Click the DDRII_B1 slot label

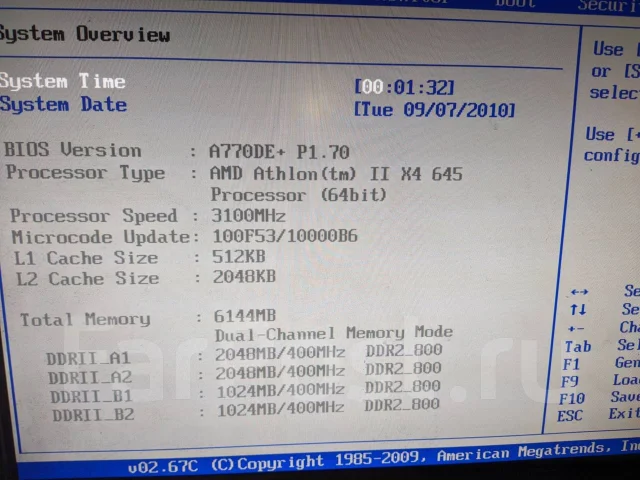click(x=91, y=396)
